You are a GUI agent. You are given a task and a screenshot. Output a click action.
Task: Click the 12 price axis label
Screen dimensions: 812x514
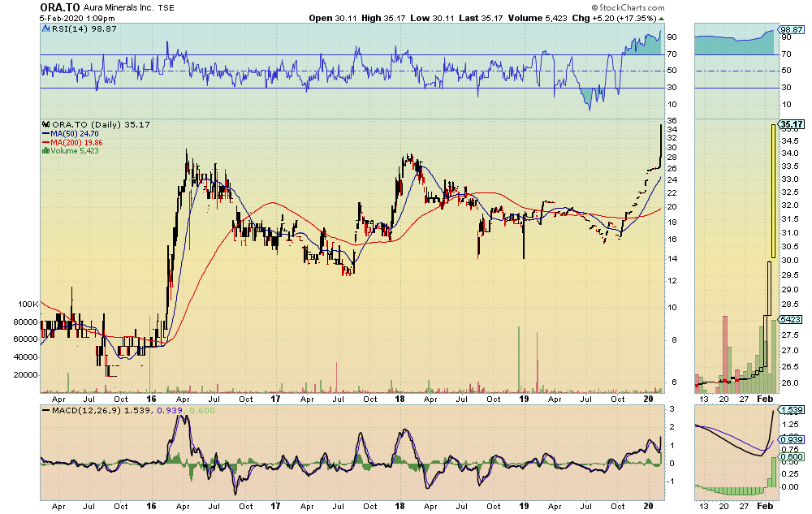pos(672,281)
